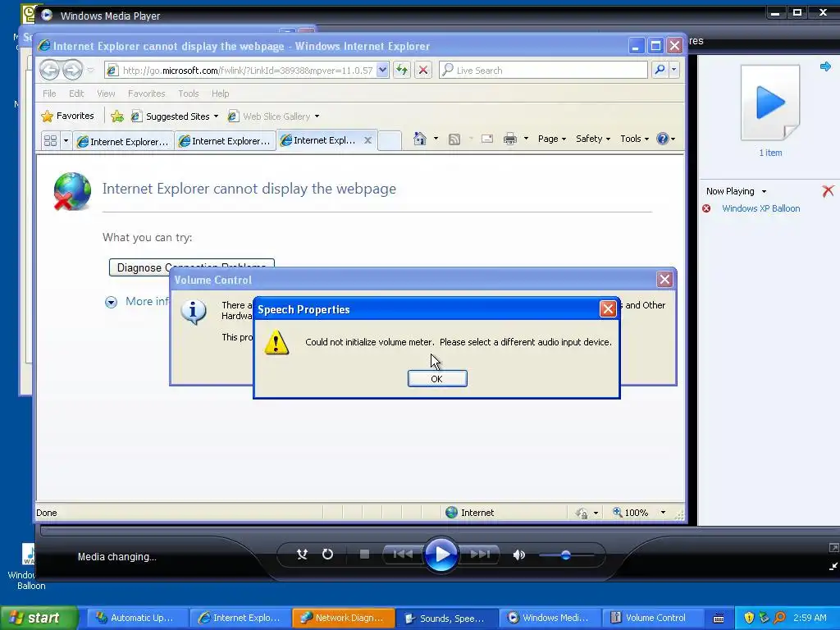Mute Media Player sound speaker icon
This screenshot has height=630, width=840.
(x=518, y=555)
